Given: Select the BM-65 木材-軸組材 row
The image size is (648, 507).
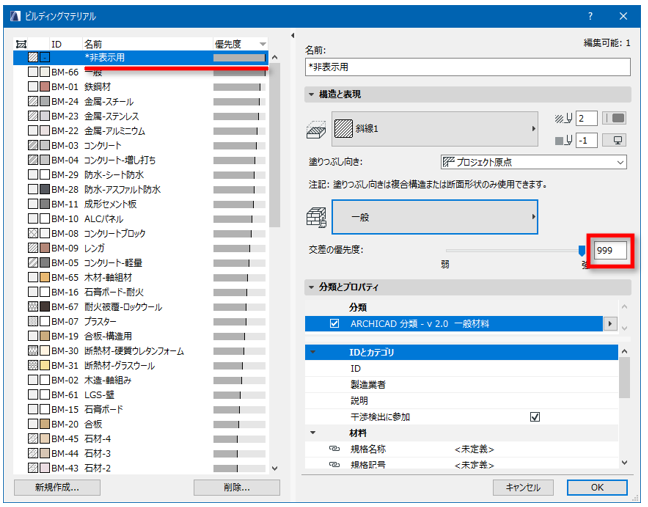Looking at the screenshot, I should [x=141, y=277].
